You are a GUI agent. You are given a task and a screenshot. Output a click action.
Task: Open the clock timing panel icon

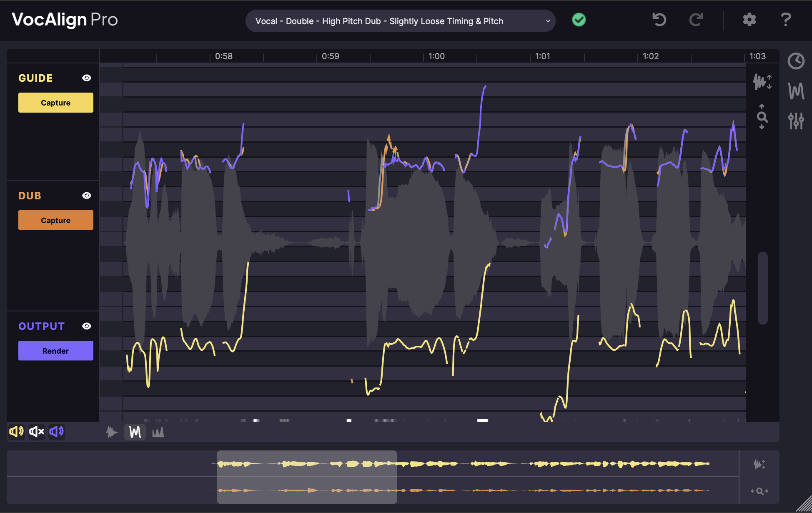796,61
